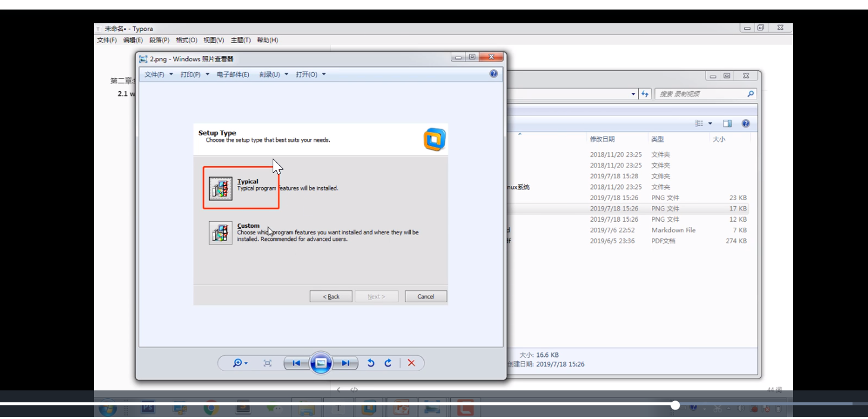
Task: Open Typora 帮助(H) menu
Action: [267, 40]
